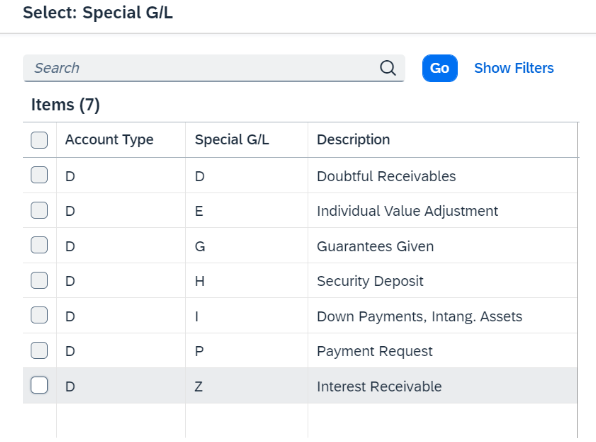Click the Description column header
596x442 pixels.
(x=353, y=140)
